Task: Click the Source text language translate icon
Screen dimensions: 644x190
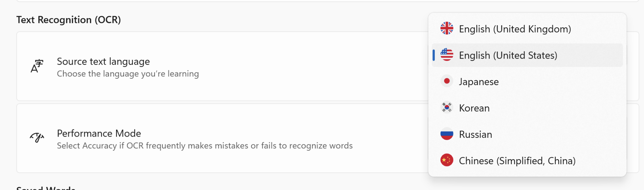Action: 37,66
